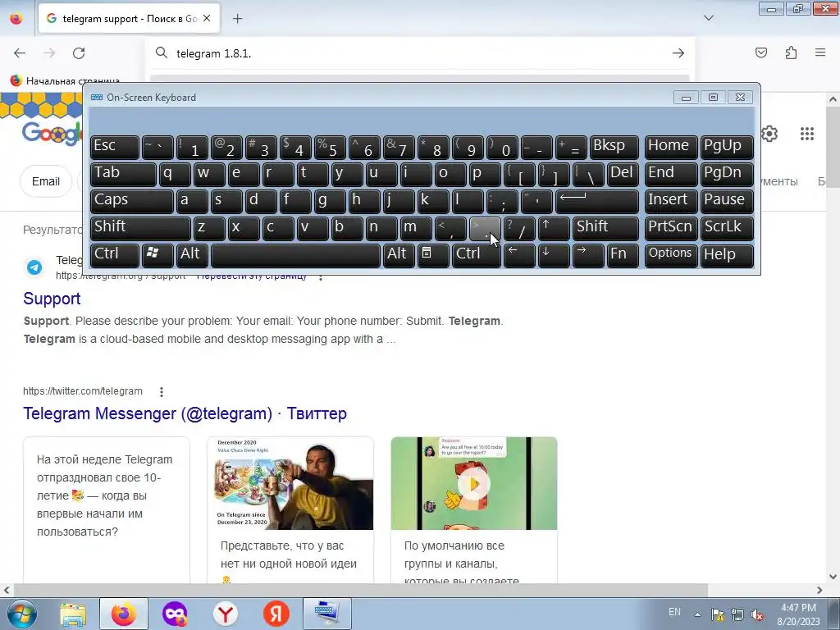Click the PrtScn key on keyboard
This screenshot has width=840, height=630.
(x=671, y=228)
